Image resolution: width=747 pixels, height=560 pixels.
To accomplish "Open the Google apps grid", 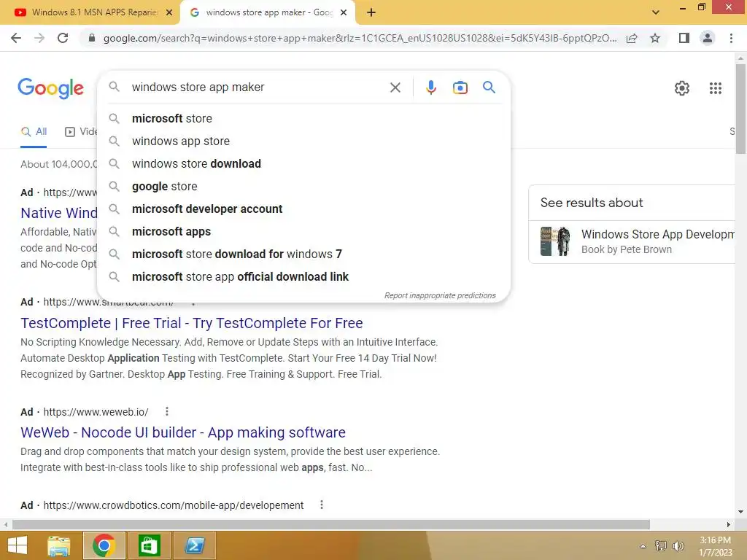I will (715, 88).
